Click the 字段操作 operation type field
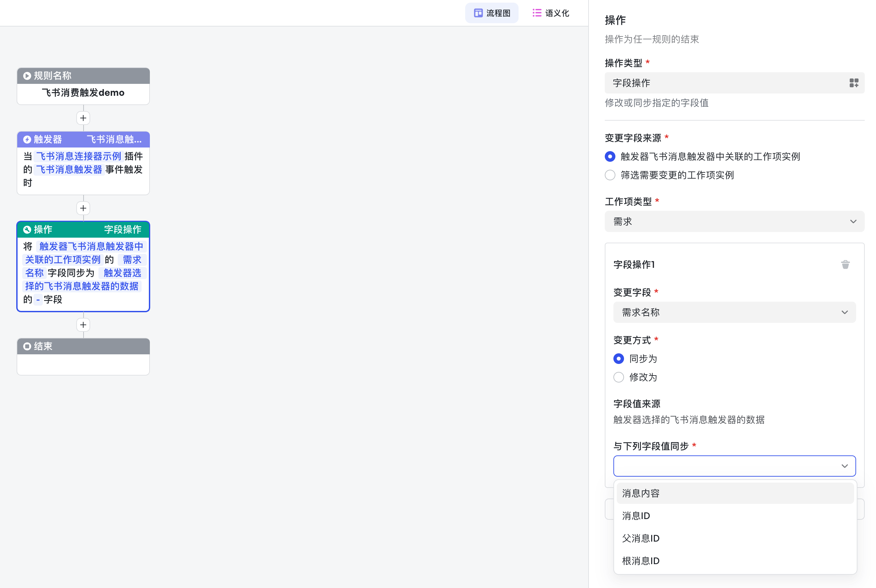The height and width of the screenshot is (588, 876). pyautogui.click(x=734, y=83)
